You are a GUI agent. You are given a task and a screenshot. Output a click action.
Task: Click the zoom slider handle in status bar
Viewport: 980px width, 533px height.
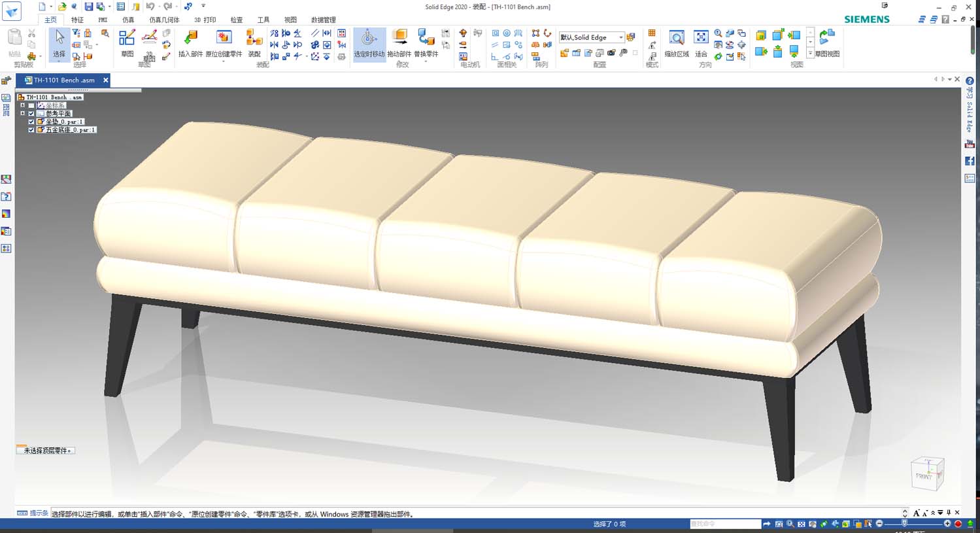905,524
